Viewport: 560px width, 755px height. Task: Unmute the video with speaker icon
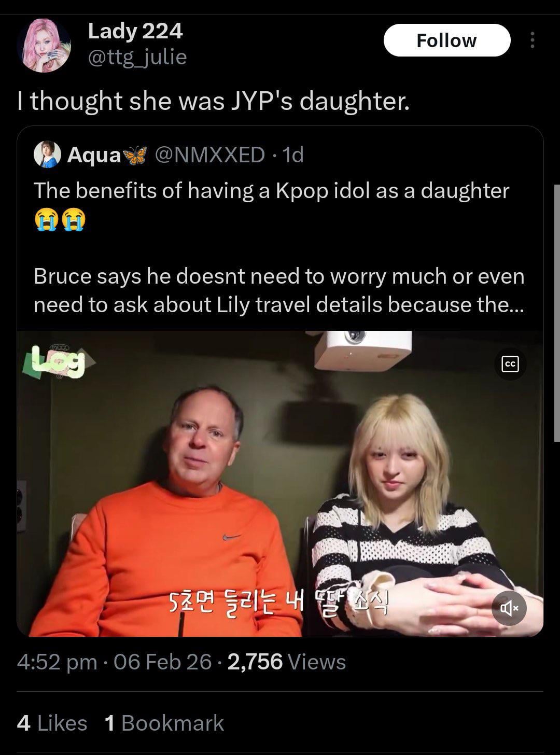pos(509,608)
